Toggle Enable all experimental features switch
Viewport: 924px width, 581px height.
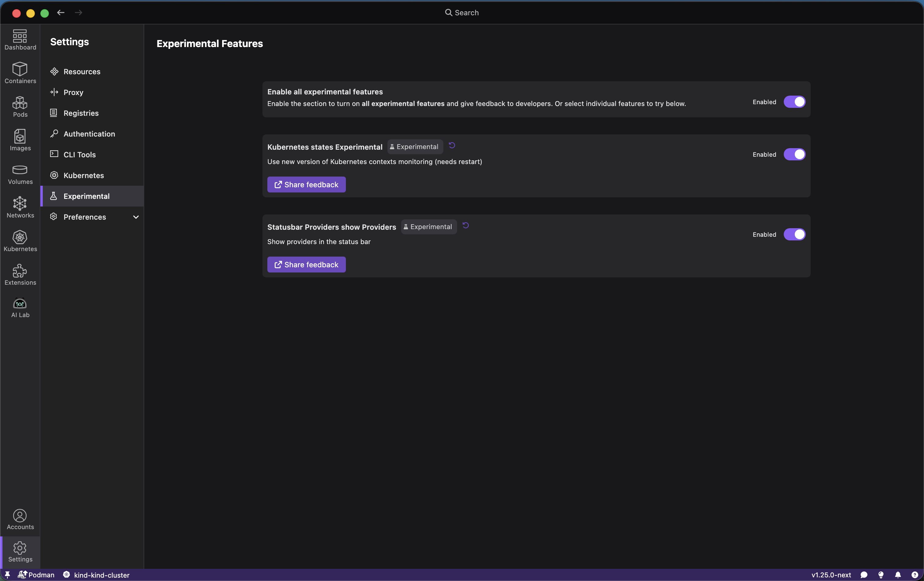794,102
